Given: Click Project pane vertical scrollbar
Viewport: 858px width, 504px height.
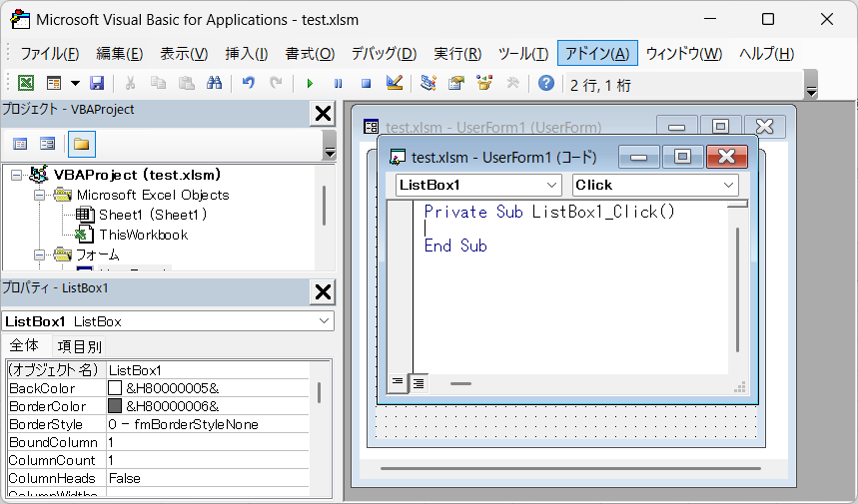Looking at the screenshot, I should click(325, 205).
